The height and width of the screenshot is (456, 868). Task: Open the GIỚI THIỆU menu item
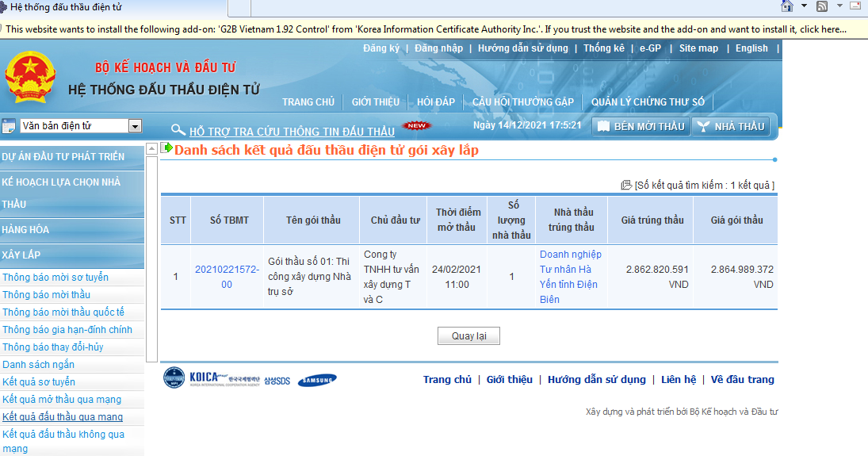point(376,102)
